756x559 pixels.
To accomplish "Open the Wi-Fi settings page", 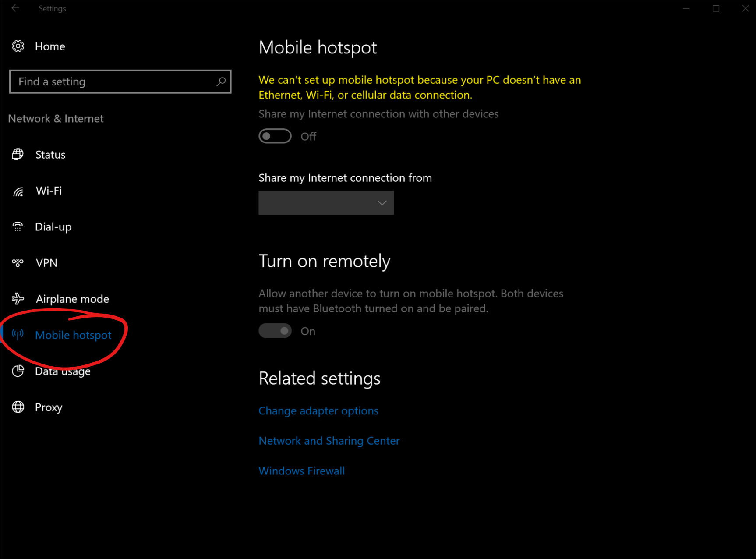I will (x=49, y=191).
